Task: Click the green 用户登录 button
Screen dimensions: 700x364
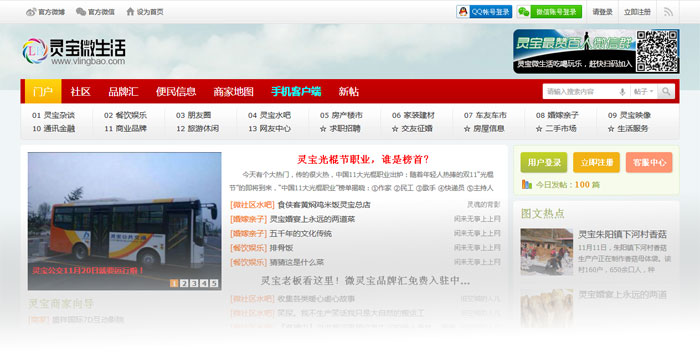Action: [544, 163]
